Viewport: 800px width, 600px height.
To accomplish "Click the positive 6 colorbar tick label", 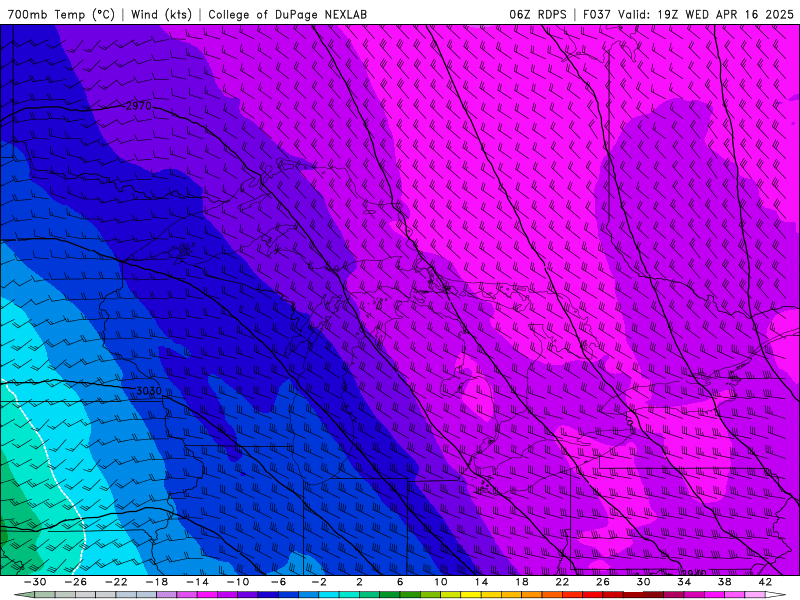I will (400, 582).
